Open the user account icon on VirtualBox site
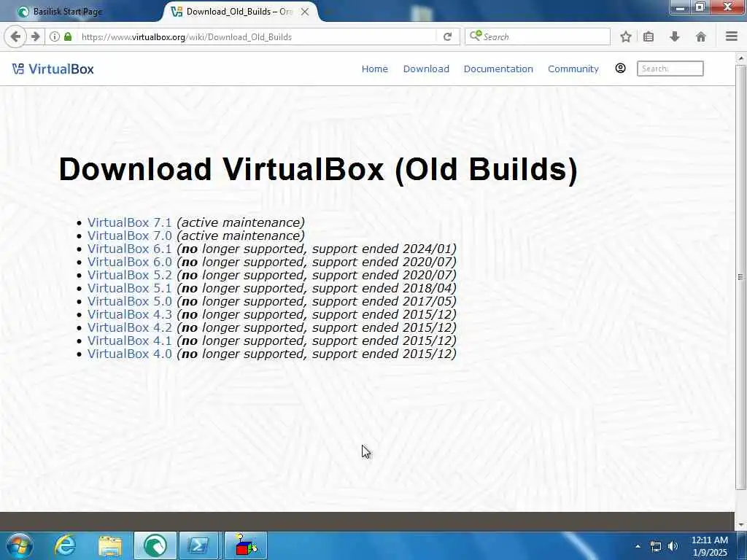This screenshot has width=747, height=560. 620,68
